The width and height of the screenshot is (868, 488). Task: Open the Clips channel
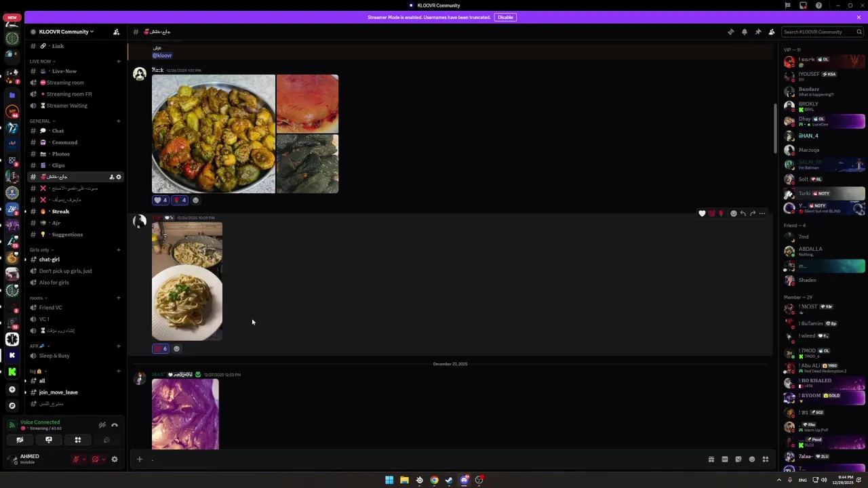click(x=75, y=165)
